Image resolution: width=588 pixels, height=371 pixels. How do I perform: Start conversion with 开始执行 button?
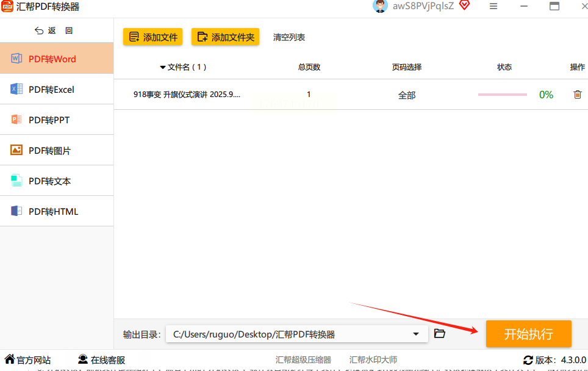528,334
